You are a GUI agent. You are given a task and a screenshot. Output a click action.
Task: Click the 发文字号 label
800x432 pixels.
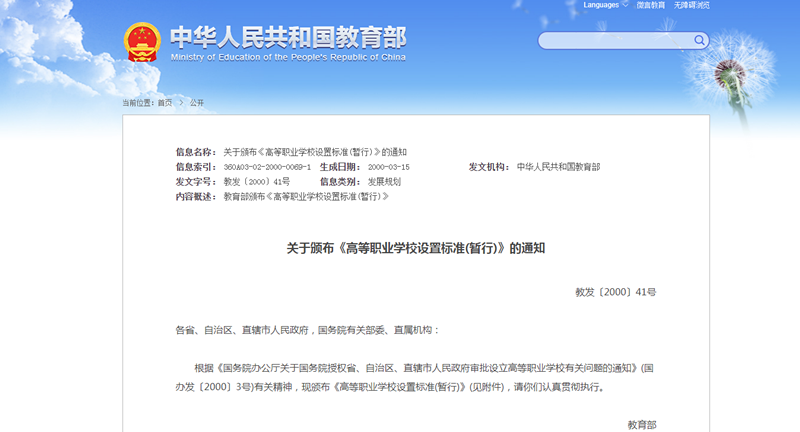pyautogui.click(x=196, y=182)
